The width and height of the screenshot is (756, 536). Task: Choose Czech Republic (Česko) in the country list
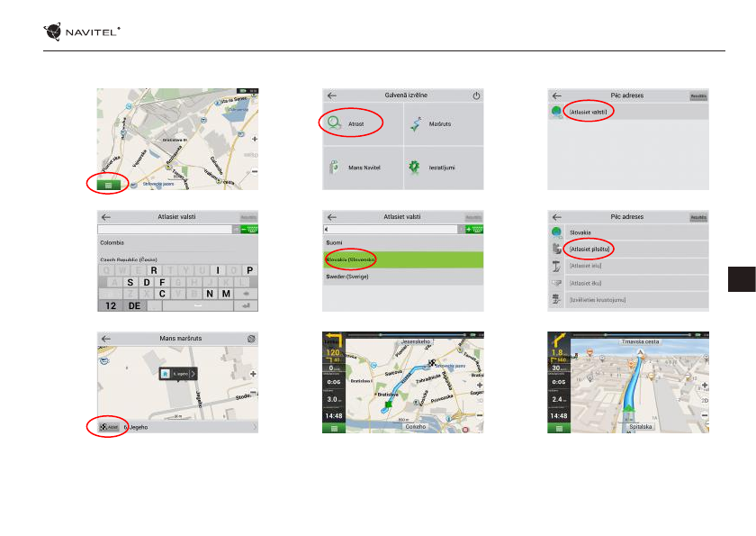(177, 259)
